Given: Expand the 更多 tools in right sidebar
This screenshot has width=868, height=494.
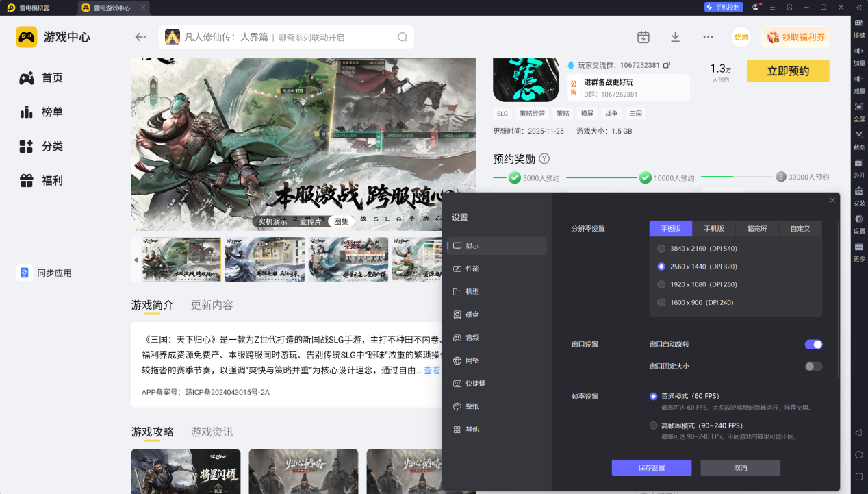Looking at the screenshot, I should [x=858, y=250].
